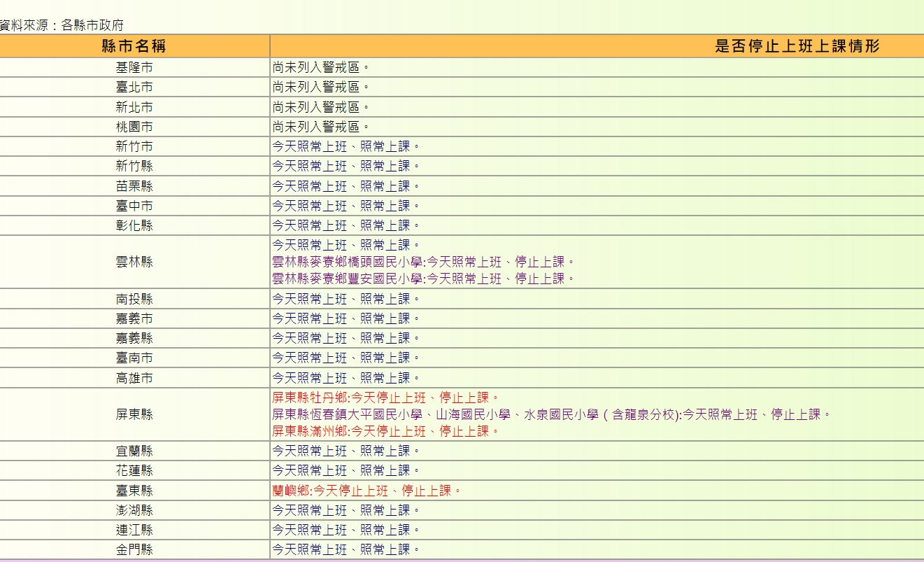Select the 南投縣 county name cell
Viewport: 924px width, 562px height.
134,299
